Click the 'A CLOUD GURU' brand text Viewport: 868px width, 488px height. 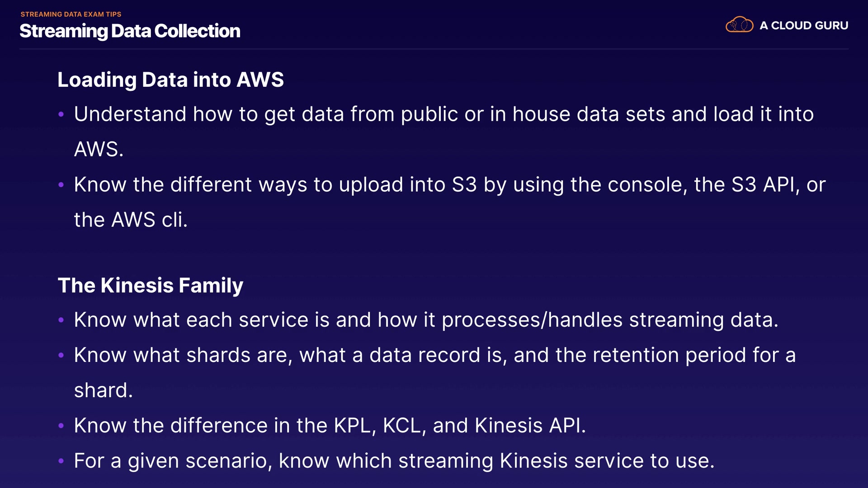click(x=803, y=26)
